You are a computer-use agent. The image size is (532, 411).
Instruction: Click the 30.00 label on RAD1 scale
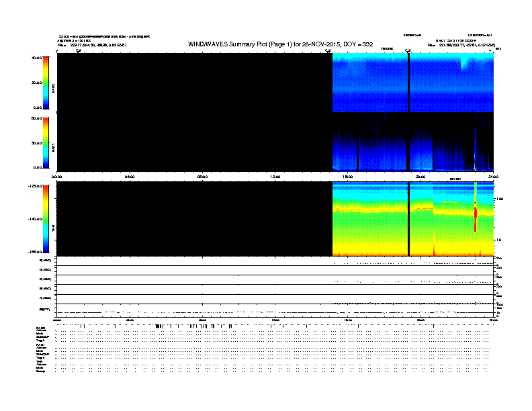36,143
